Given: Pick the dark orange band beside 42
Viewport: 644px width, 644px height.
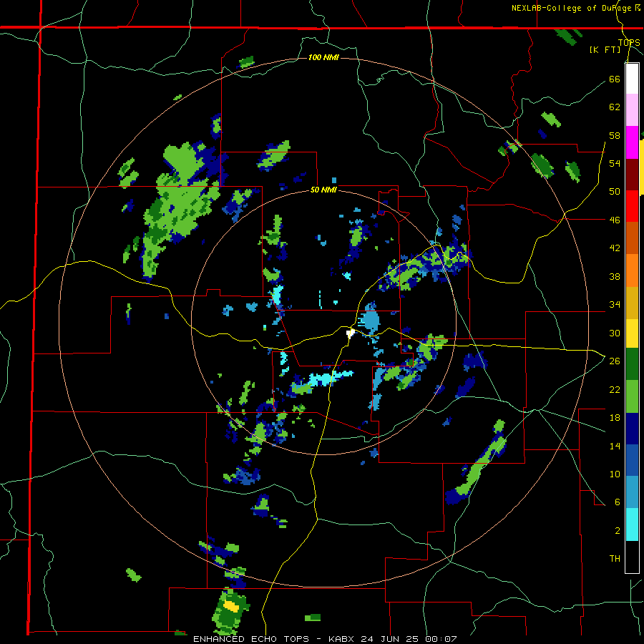Looking at the screenshot, I should (632, 238).
